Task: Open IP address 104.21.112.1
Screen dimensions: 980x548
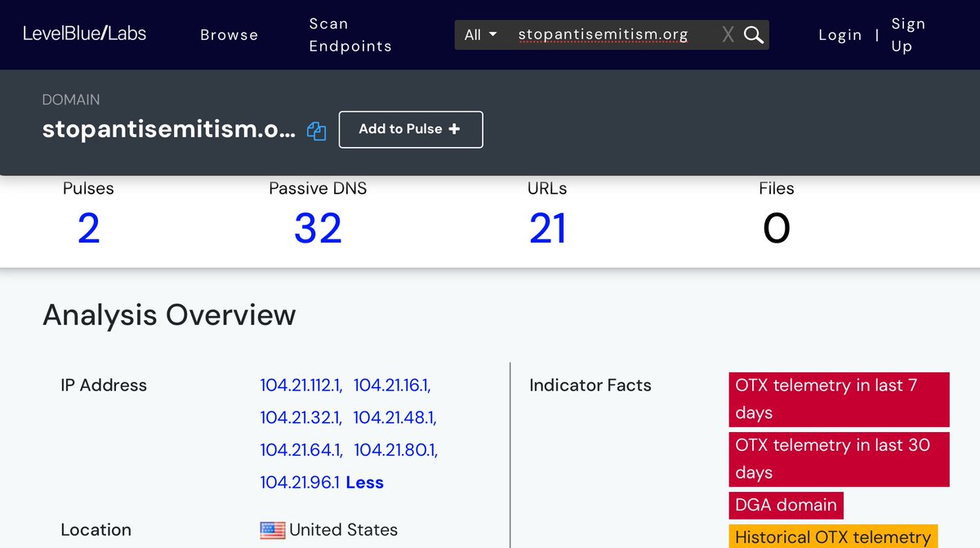Action: click(x=300, y=385)
